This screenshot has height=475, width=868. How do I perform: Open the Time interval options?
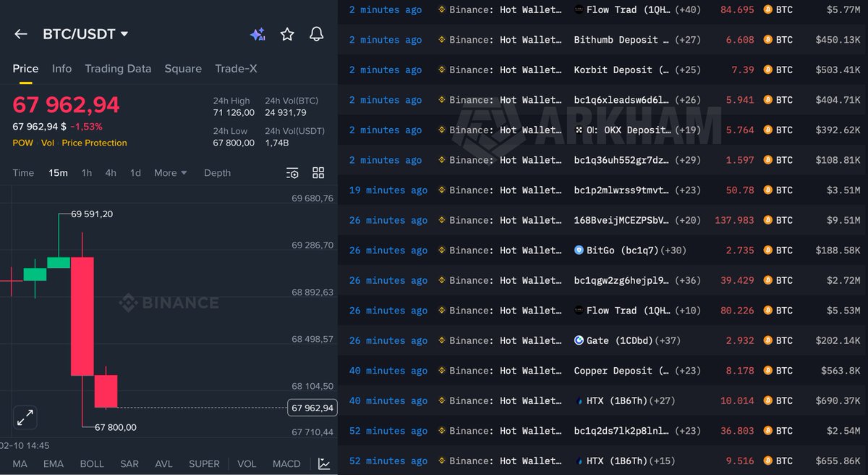(x=23, y=172)
